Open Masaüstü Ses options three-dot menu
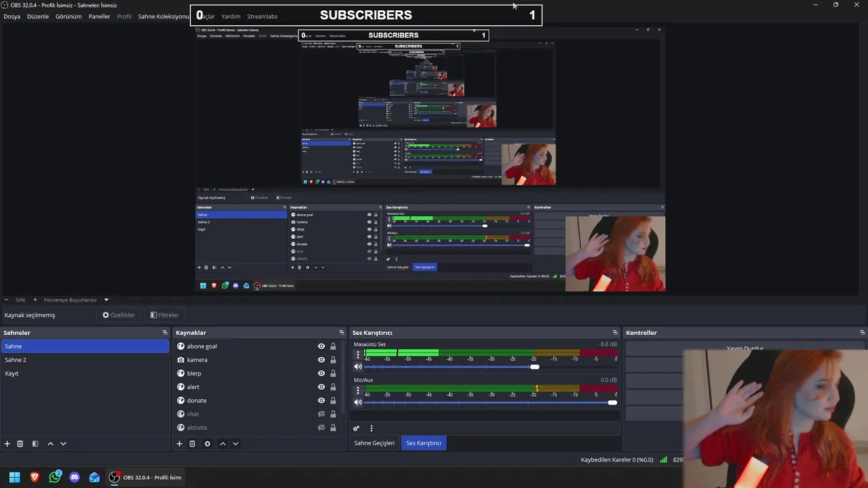Screen dimensions: 868x488 [x=358, y=354]
